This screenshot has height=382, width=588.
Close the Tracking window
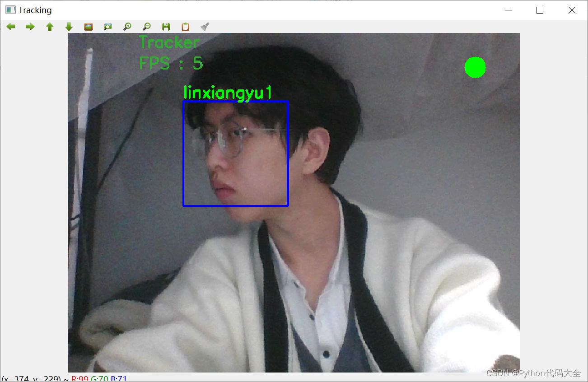572,10
